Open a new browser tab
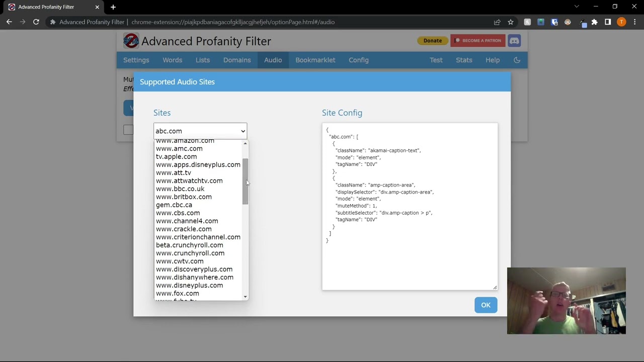Viewport: 644px width, 362px height. click(113, 7)
